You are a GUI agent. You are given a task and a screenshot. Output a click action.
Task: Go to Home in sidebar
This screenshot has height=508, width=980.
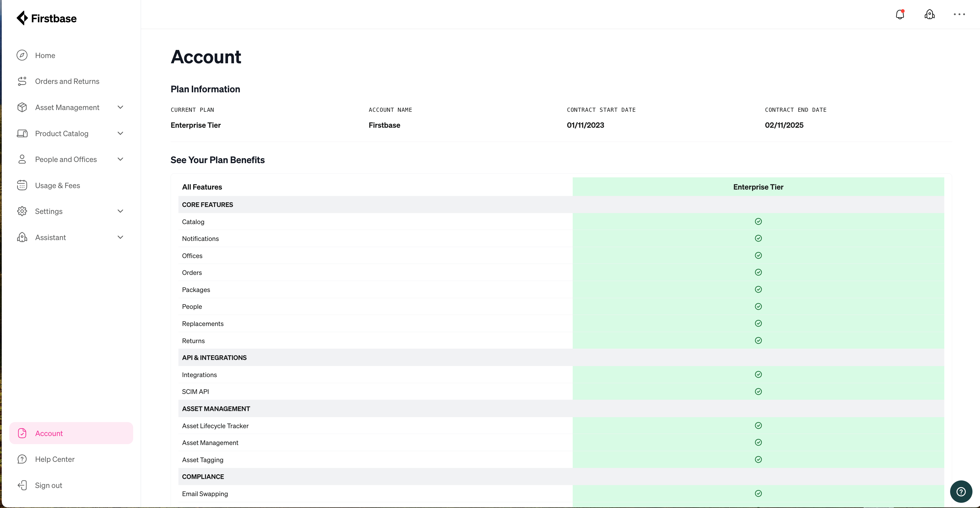45,55
